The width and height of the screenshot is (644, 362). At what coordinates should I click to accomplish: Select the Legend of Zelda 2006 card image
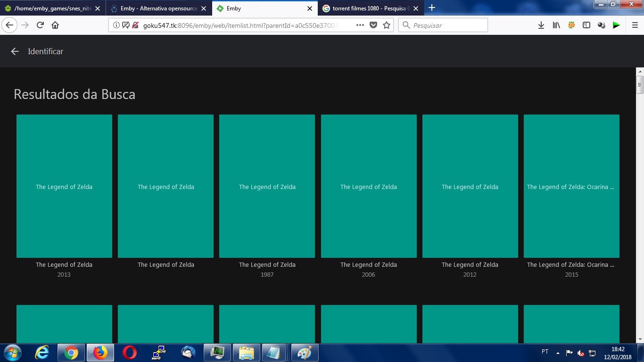coord(369,186)
